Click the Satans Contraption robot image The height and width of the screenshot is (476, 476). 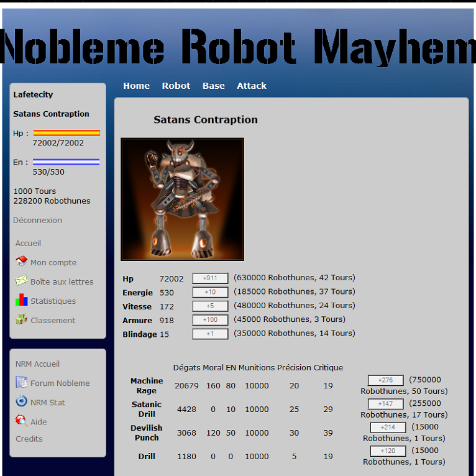[x=182, y=199]
